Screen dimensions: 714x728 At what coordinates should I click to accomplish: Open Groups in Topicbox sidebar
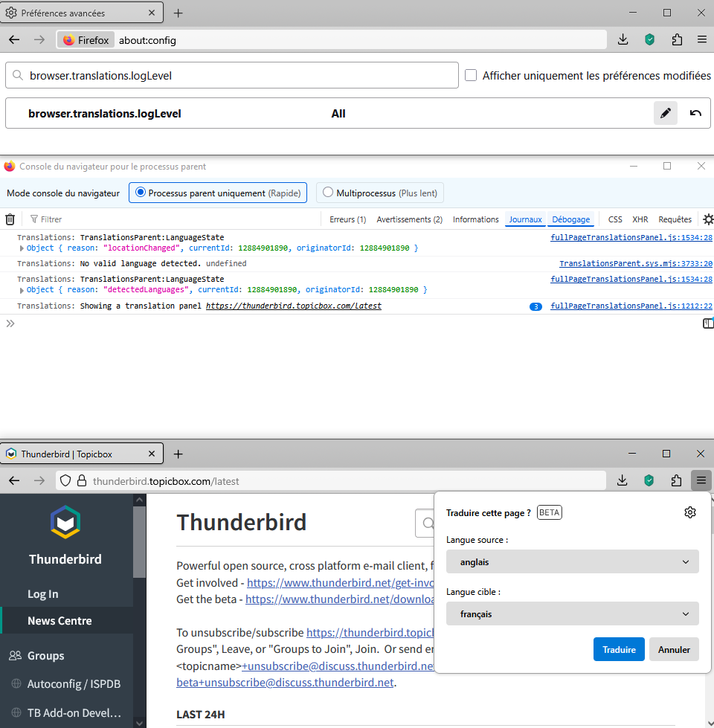coord(45,656)
